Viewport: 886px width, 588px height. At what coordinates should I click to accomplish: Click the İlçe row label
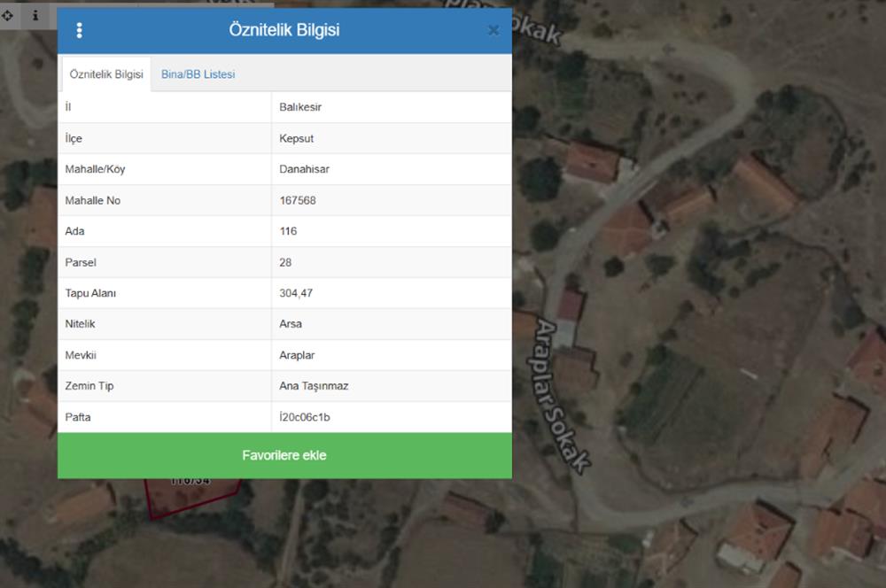pyautogui.click(x=74, y=138)
